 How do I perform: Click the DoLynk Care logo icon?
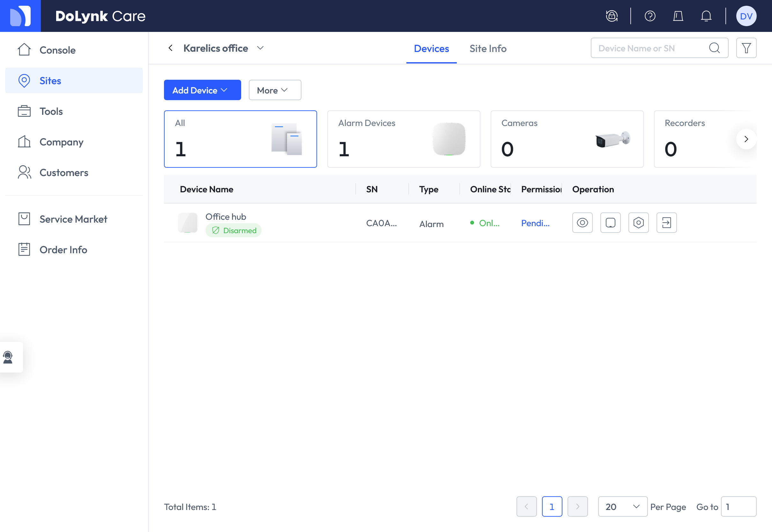(20, 16)
